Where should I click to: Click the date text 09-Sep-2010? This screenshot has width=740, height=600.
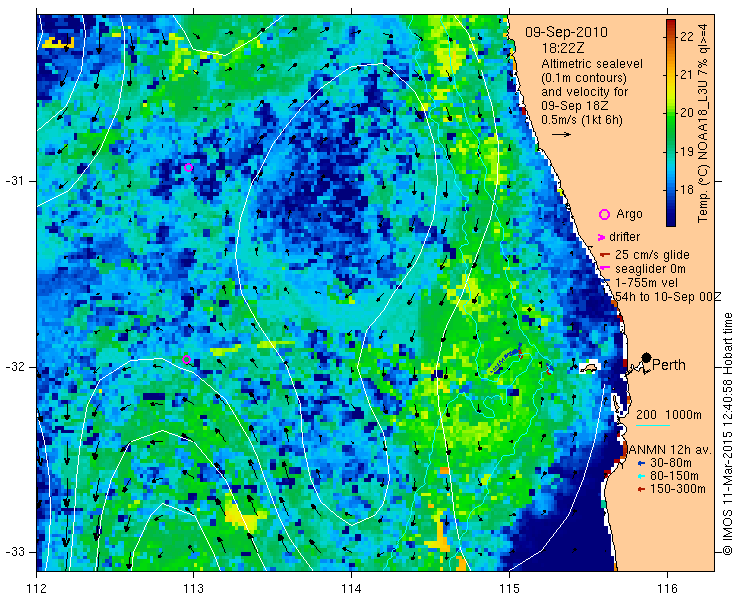coord(566,32)
